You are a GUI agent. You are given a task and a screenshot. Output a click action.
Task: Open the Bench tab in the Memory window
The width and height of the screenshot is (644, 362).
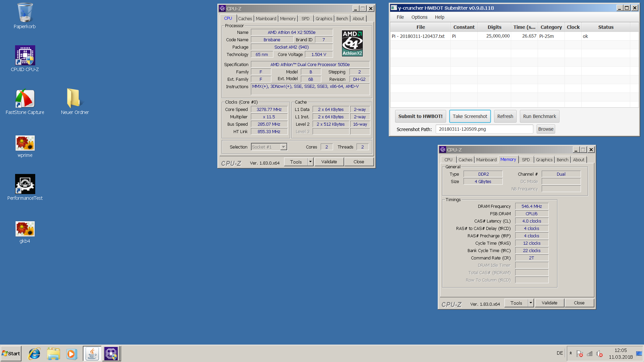tap(562, 160)
